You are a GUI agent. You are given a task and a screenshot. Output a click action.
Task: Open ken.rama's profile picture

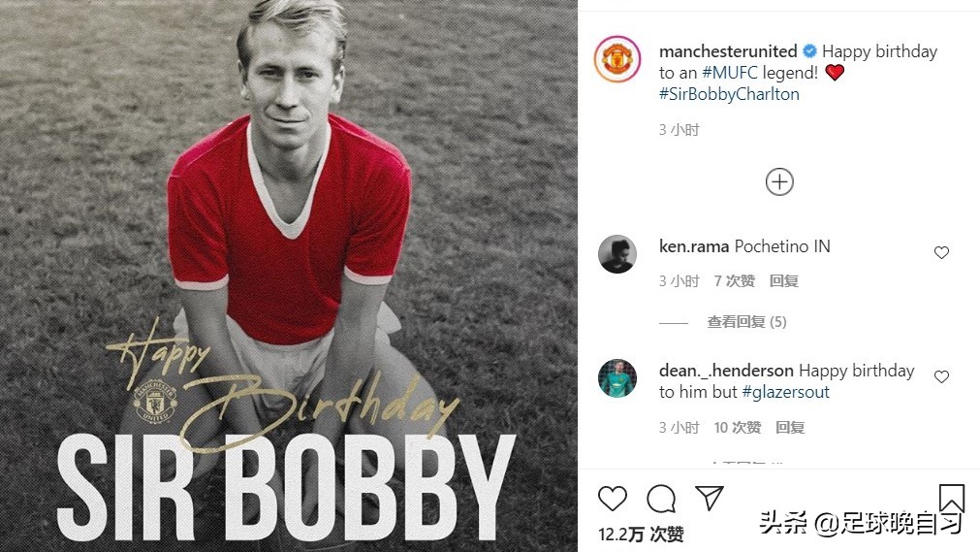click(x=617, y=254)
